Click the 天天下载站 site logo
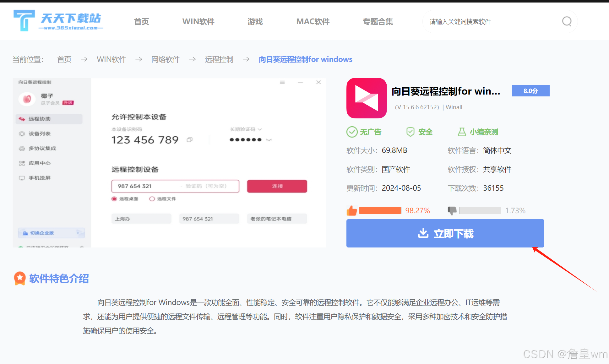The width and height of the screenshot is (609, 364). 58,20
